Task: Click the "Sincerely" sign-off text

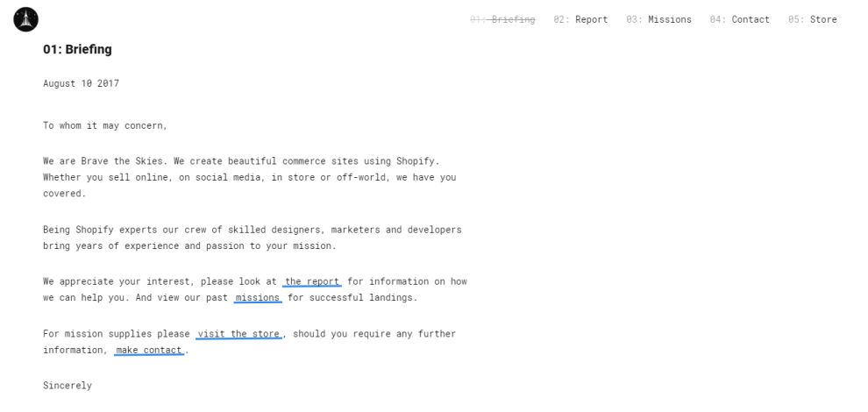Action: pyautogui.click(x=68, y=386)
